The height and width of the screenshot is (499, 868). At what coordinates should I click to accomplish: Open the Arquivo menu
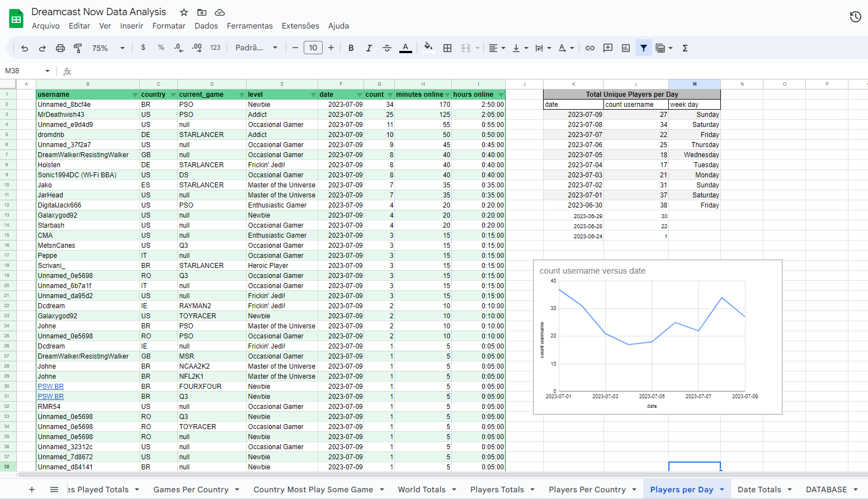point(46,26)
